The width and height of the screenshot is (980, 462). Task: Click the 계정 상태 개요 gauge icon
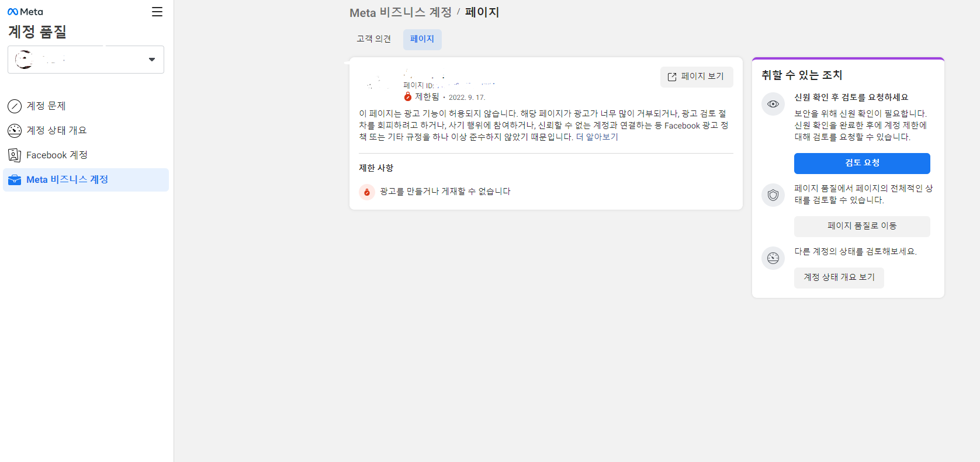click(x=15, y=131)
